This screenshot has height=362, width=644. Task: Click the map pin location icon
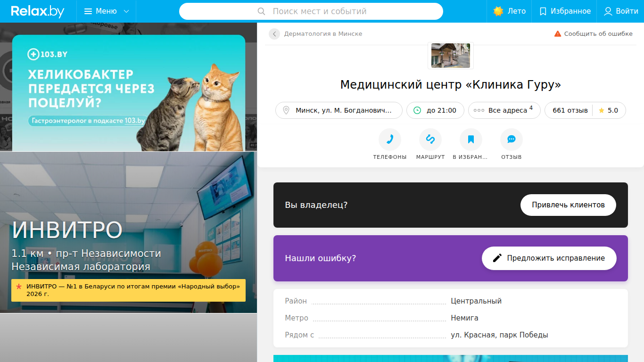(x=286, y=110)
